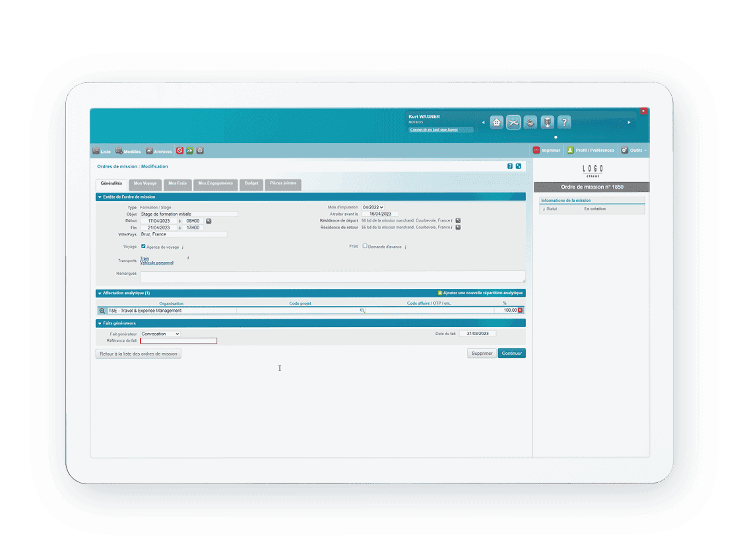
Task: Click the red cancel icon in the toolbar
Action: point(179,151)
